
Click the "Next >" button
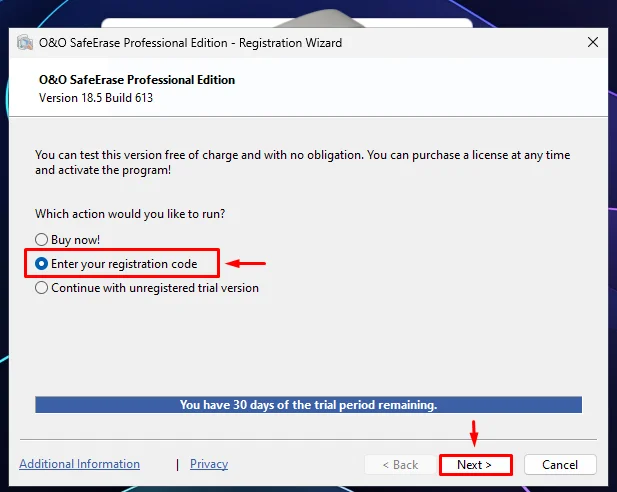476,465
